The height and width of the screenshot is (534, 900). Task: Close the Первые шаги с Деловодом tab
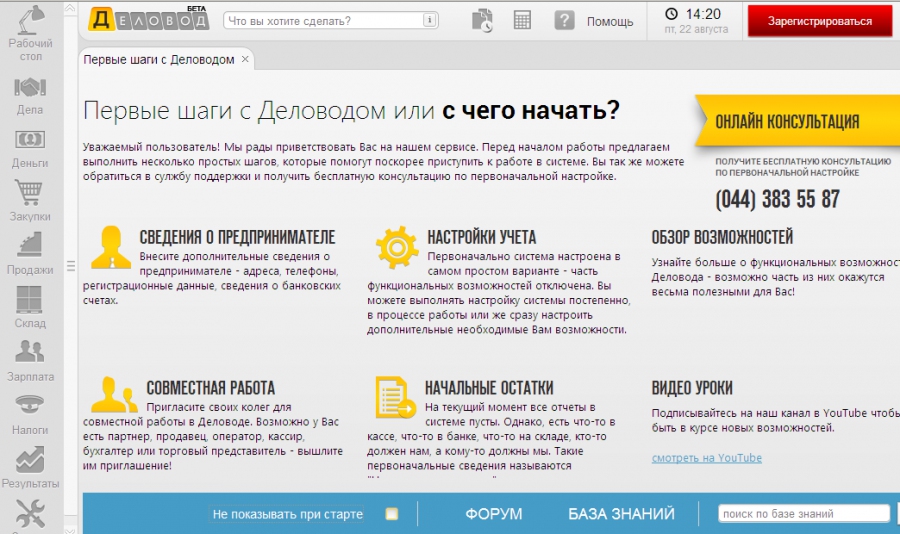[245, 59]
